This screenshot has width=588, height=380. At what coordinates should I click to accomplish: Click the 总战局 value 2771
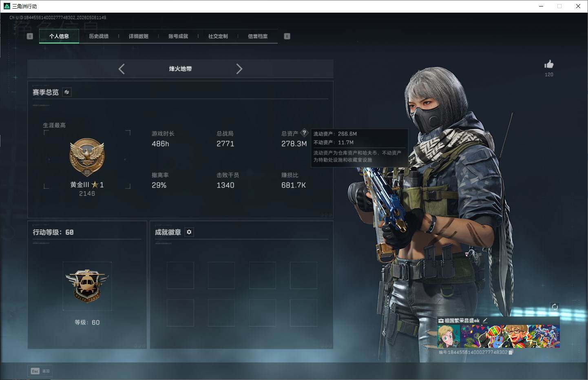pos(225,144)
